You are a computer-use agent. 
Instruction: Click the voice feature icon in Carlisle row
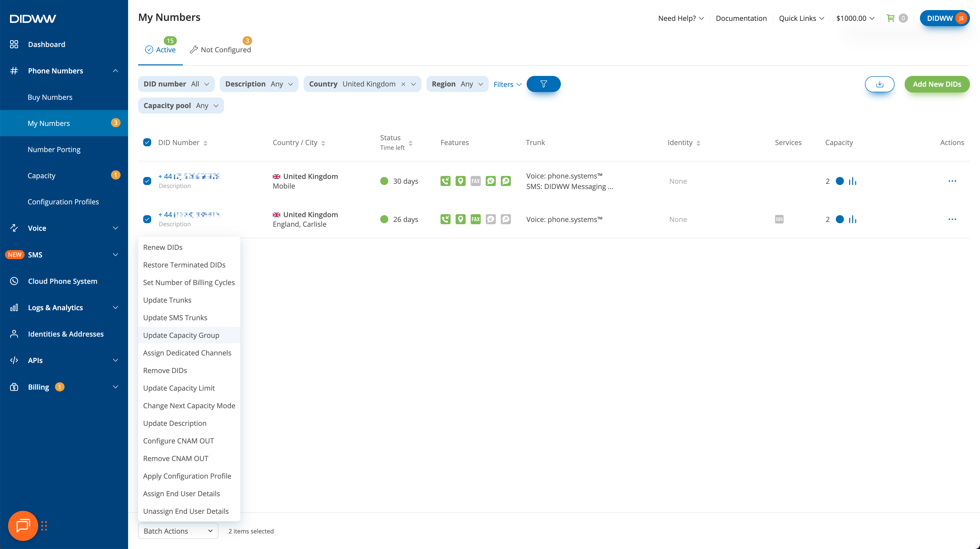pyautogui.click(x=446, y=219)
